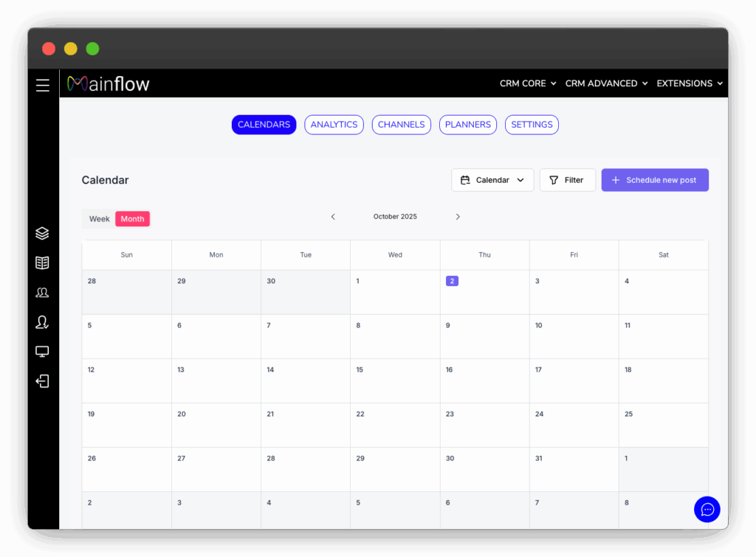756x557 pixels.
Task: Click the logout icon in sidebar
Action: pos(43,381)
